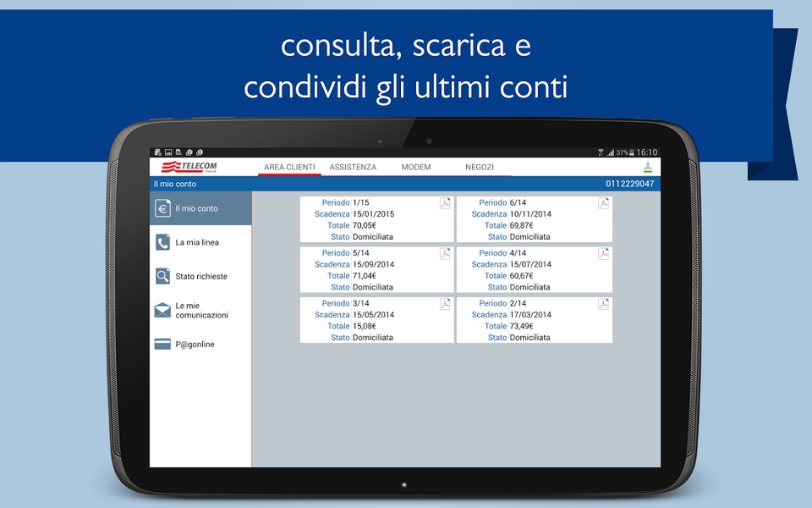
Task: Tap the Il mio conto header title
Action: [x=174, y=184]
